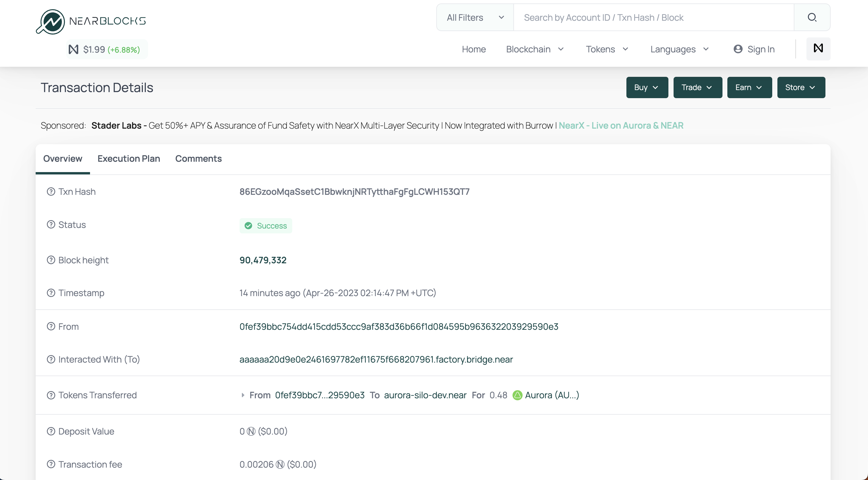Image resolution: width=868 pixels, height=480 pixels.
Task: Focus the search by Account ID field
Action: pos(654,17)
